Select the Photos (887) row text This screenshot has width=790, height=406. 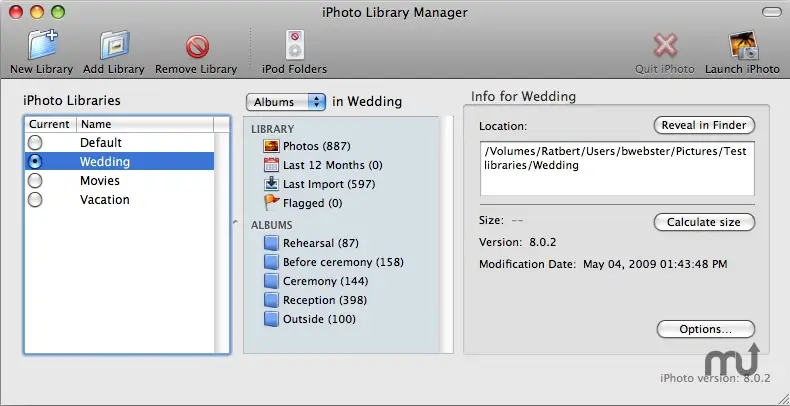316,146
